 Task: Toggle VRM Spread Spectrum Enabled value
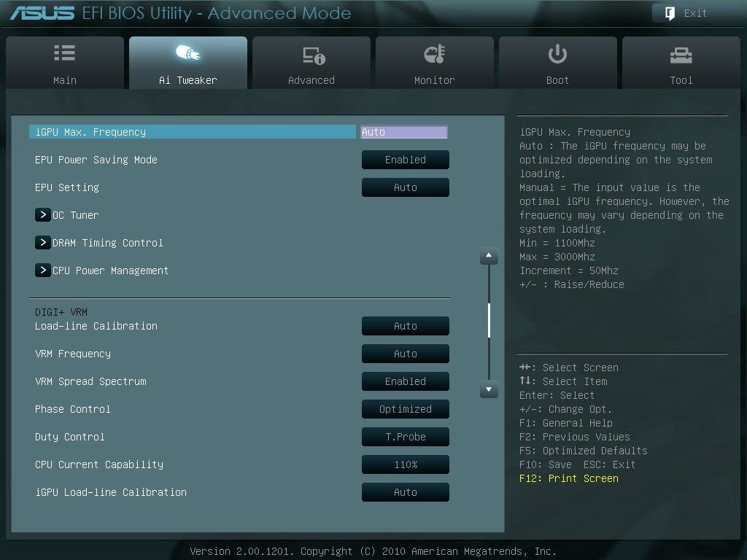[x=406, y=381]
